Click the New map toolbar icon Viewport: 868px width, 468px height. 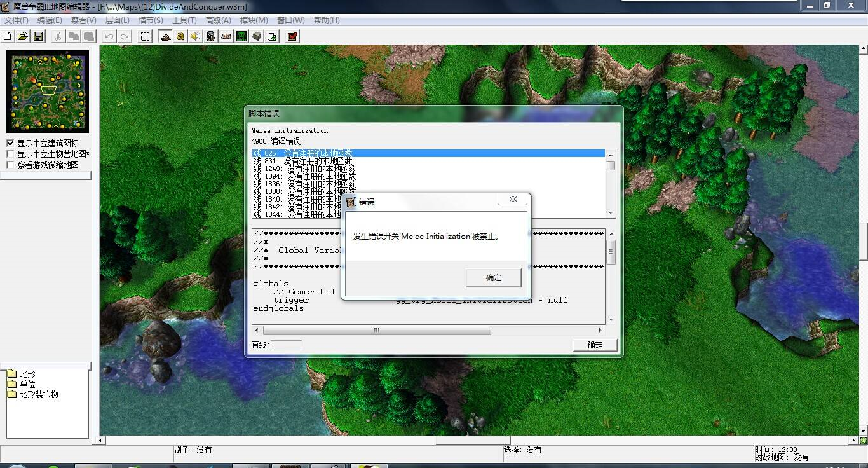click(8, 36)
